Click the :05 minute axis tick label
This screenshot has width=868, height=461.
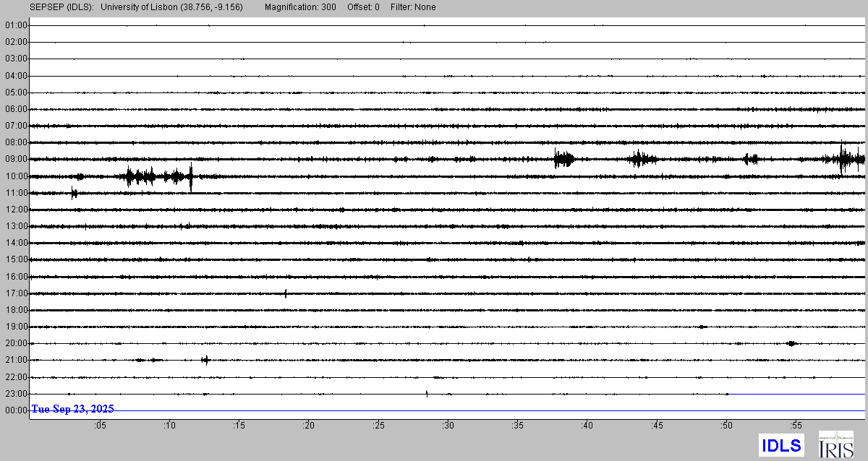(100, 426)
